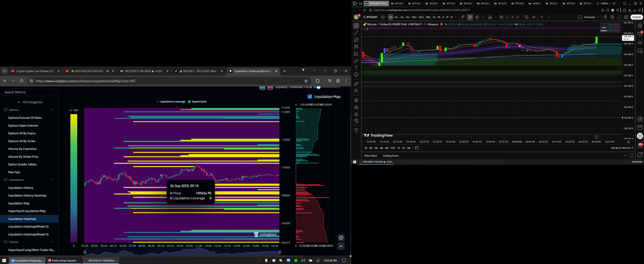Open Max Pain metric
Image resolution: width=644 pixels, height=264 pixels.
pyautogui.click(x=14, y=172)
